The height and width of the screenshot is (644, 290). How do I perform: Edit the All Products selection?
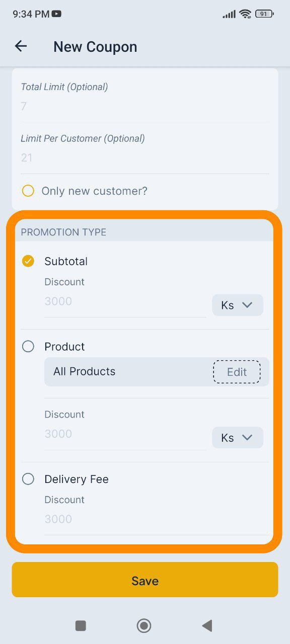tap(237, 372)
